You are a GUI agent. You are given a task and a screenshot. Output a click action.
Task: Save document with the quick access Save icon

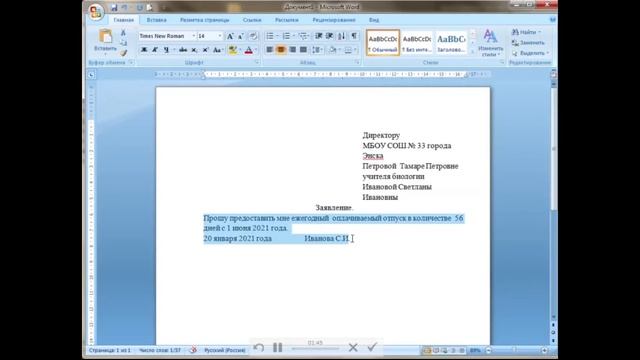click(114, 8)
